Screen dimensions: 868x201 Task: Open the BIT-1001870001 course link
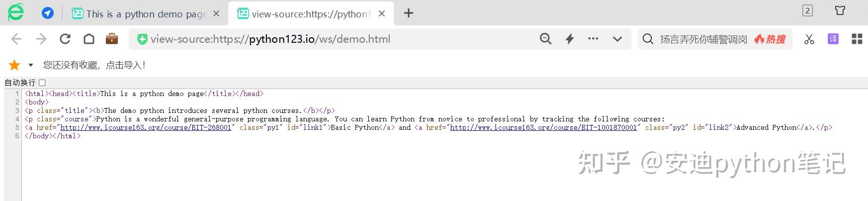pos(543,127)
